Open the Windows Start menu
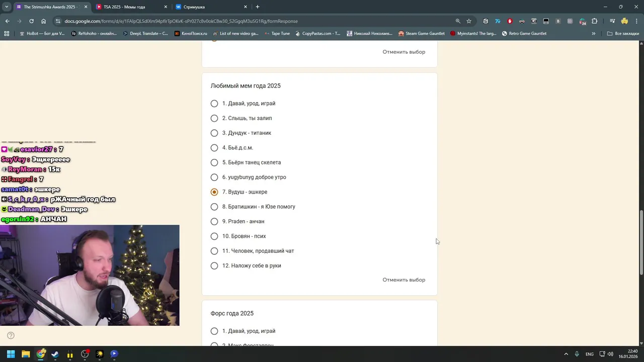644x362 pixels. 11,354
